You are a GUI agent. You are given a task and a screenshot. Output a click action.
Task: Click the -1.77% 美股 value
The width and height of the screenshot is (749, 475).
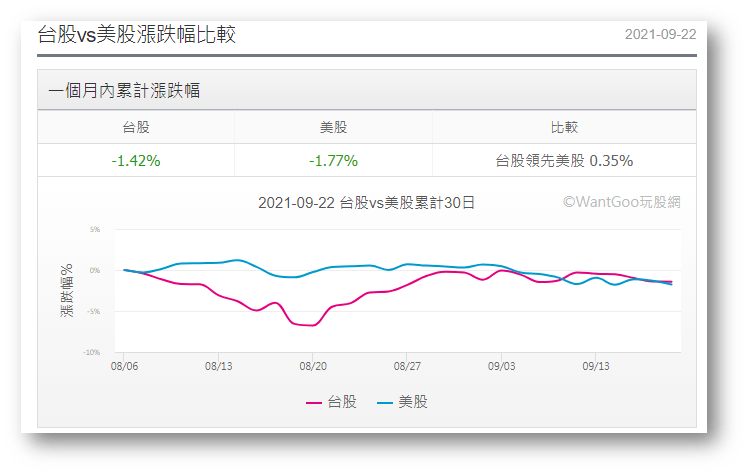pos(333,160)
